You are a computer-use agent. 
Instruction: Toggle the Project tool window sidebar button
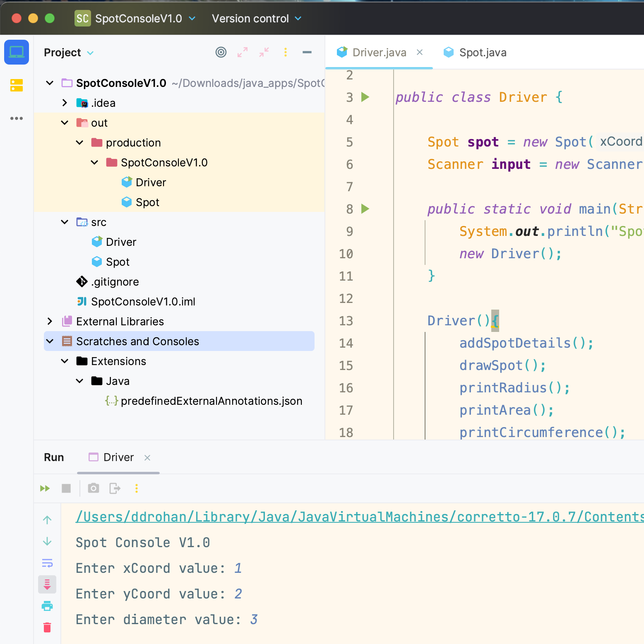pyautogui.click(x=17, y=52)
